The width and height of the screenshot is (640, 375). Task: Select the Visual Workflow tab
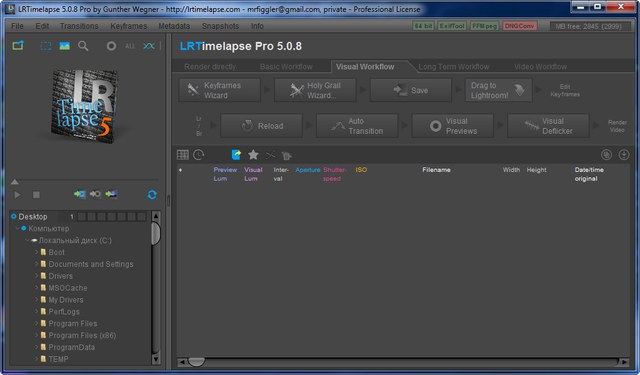point(365,67)
